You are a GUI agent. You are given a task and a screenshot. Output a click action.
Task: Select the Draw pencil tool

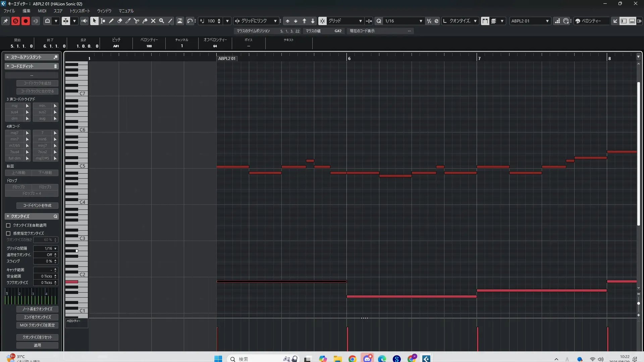111,21
